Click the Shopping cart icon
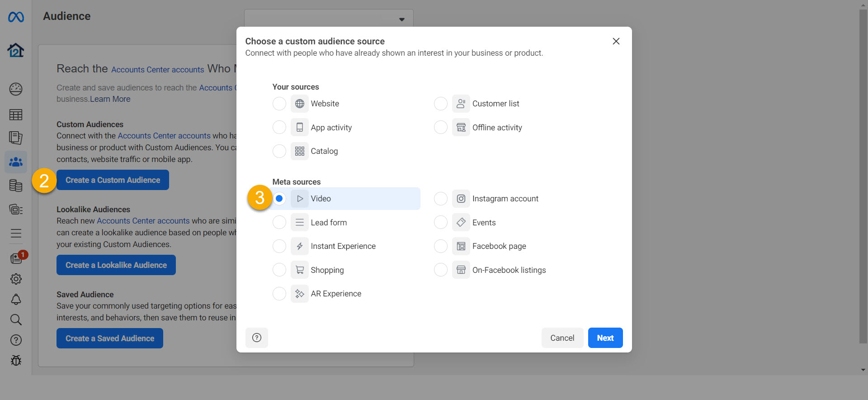 pyautogui.click(x=300, y=270)
